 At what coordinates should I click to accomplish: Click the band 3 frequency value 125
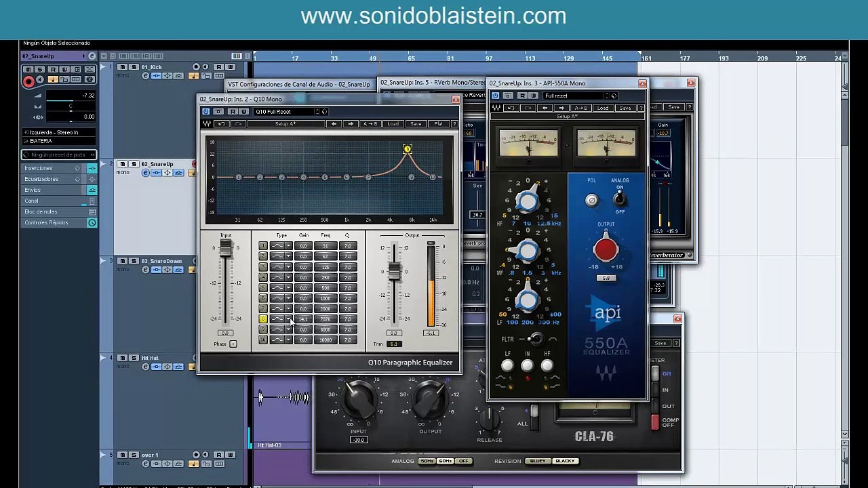tap(325, 267)
